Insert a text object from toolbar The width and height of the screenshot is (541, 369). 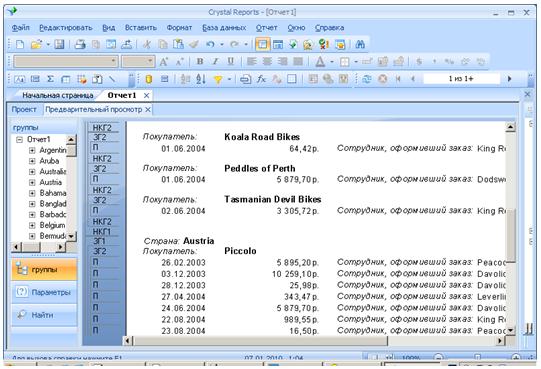(20, 79)
